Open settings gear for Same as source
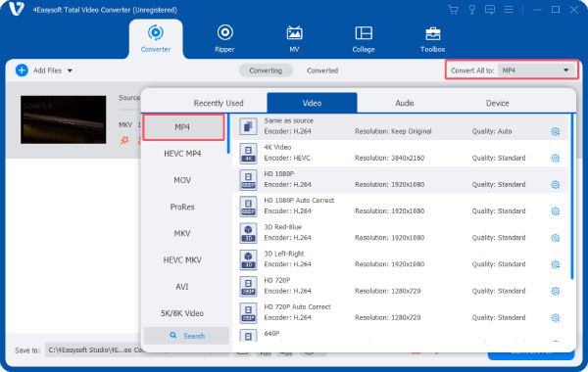 coord(556,131)
